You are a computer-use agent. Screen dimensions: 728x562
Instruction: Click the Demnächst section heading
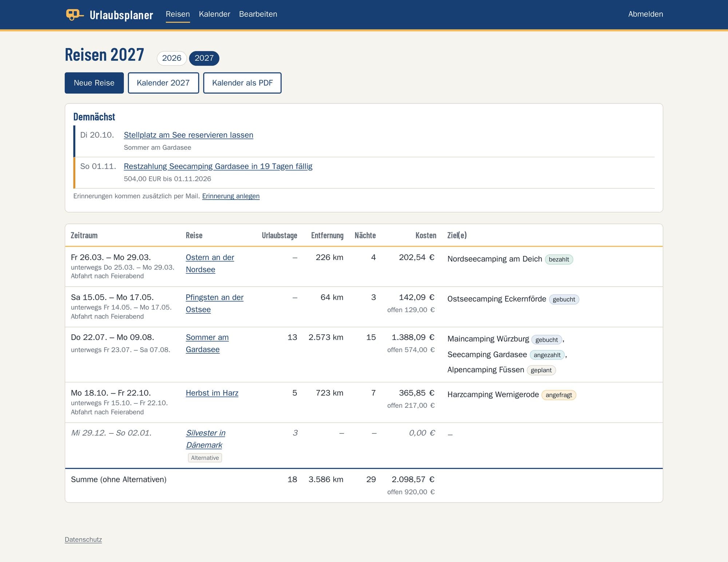(94, 117)
